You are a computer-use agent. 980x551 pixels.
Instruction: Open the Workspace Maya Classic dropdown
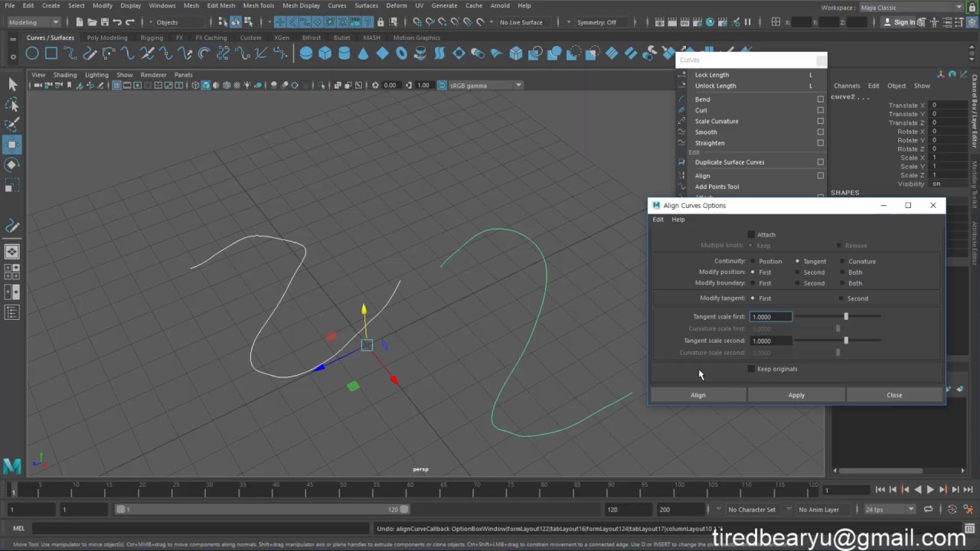[x=911, y=8]
